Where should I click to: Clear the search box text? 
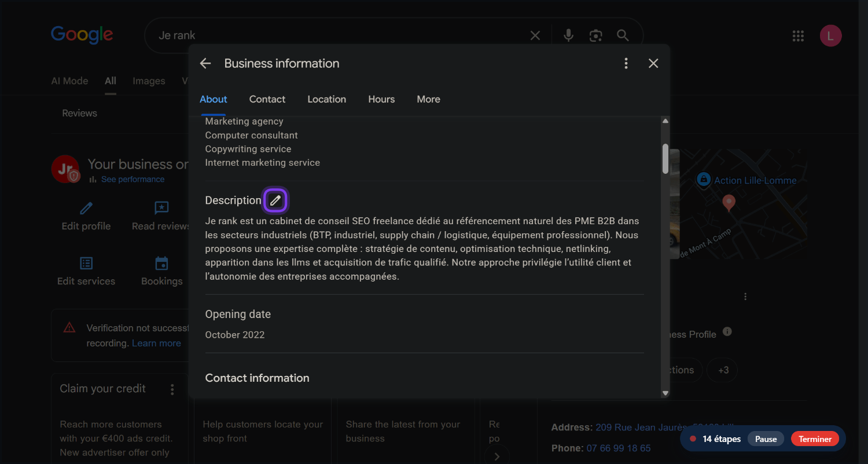pyautogui.click(x=535, y=36)
